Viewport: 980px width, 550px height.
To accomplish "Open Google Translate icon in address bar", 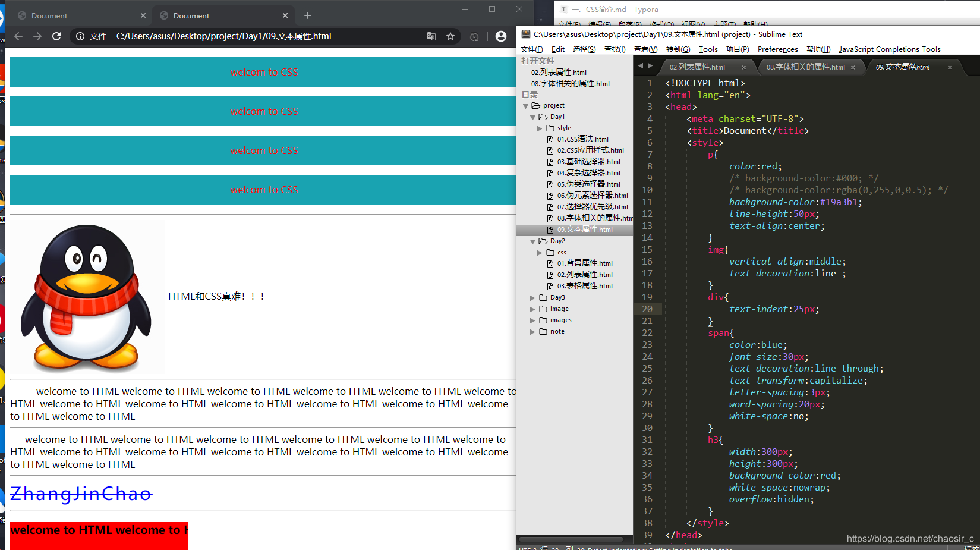I will pyautogui.click(x=431, y=36).
